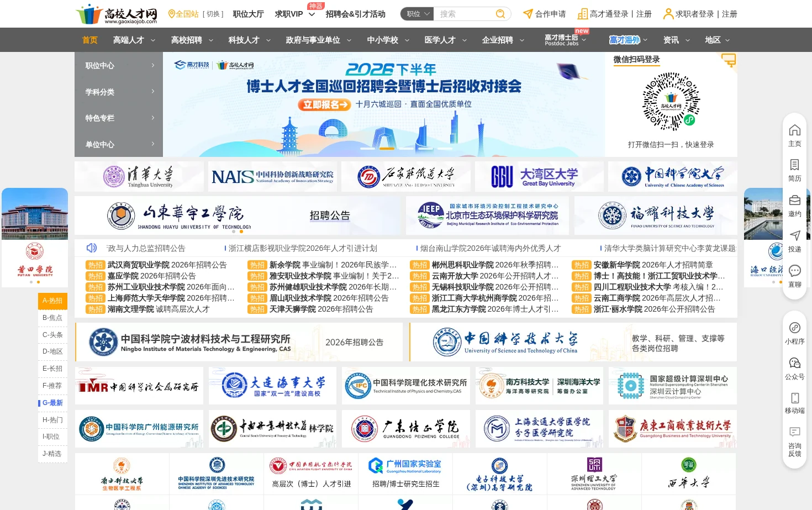Click the 切换 site switch link
812x510 pixels.
[213, 14]
